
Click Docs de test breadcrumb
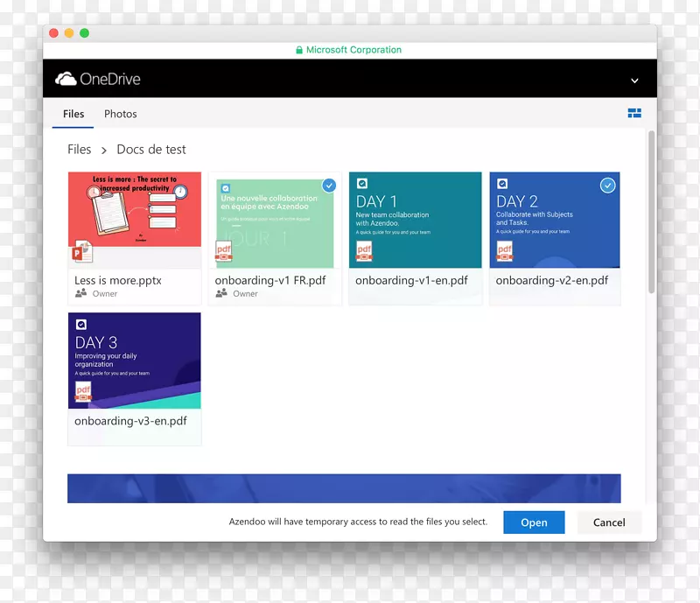pos(151,149)
